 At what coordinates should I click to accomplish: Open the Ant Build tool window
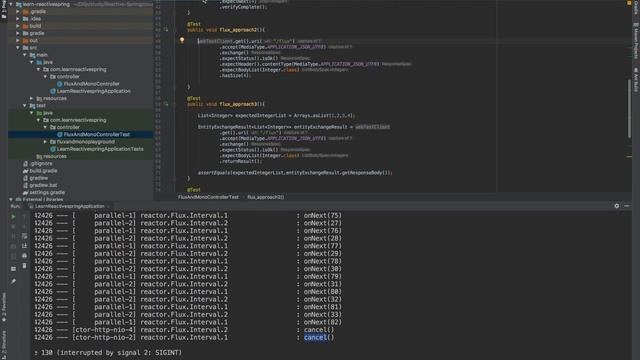click(636, 79)
